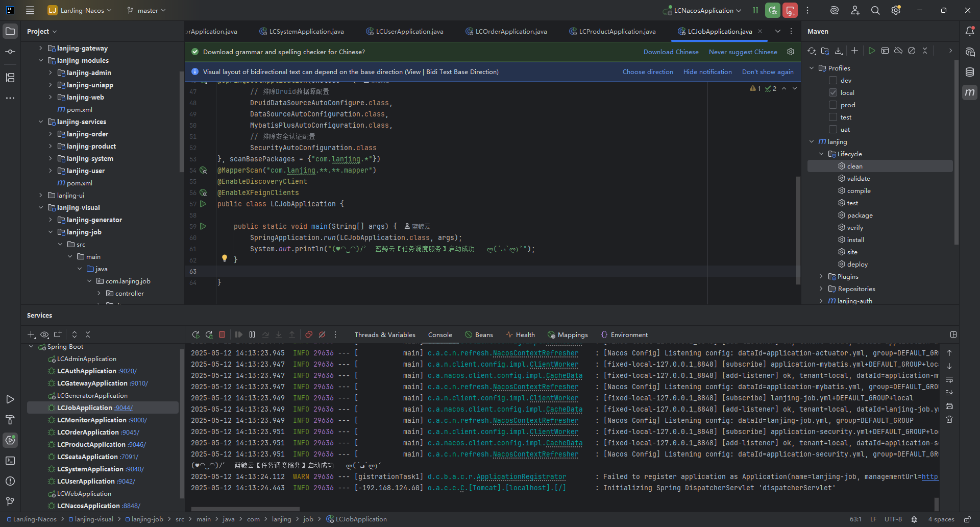The width and height of the screenshot is (980, 527).
Task: Open the Commit tool window icon
Action: click(x=10, y=52)
